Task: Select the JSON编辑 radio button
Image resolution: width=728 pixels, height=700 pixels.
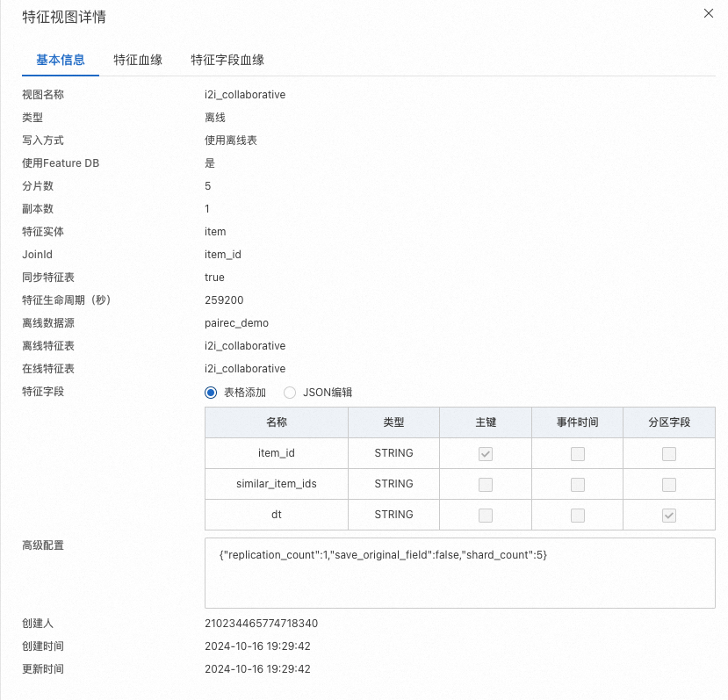Action: [290, 393]
